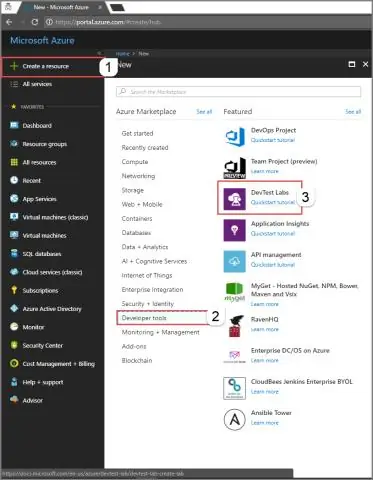373x480 pixels.
Task: Go back using browser back arrow
Action: 9,22
